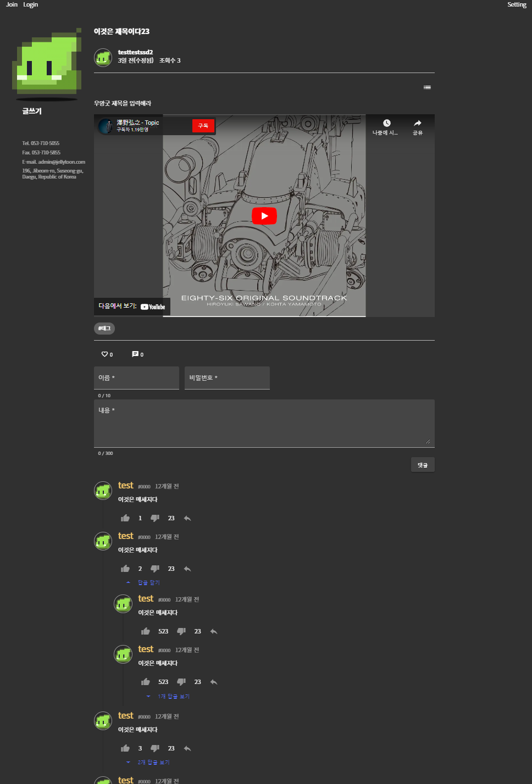Image resolution: width=532 pixels, height=784 pixels.
Task: Click the '조회수 3' view count
Action: point(170,60)
